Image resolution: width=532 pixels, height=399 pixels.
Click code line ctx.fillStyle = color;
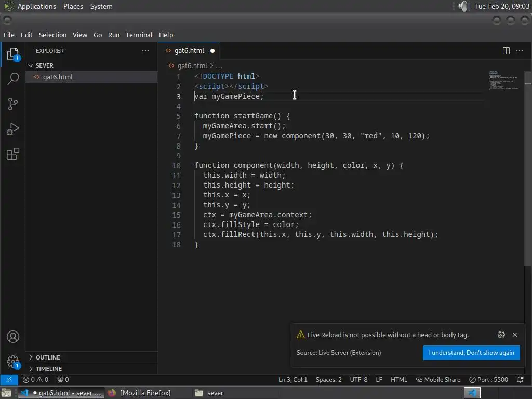point(251,224)
